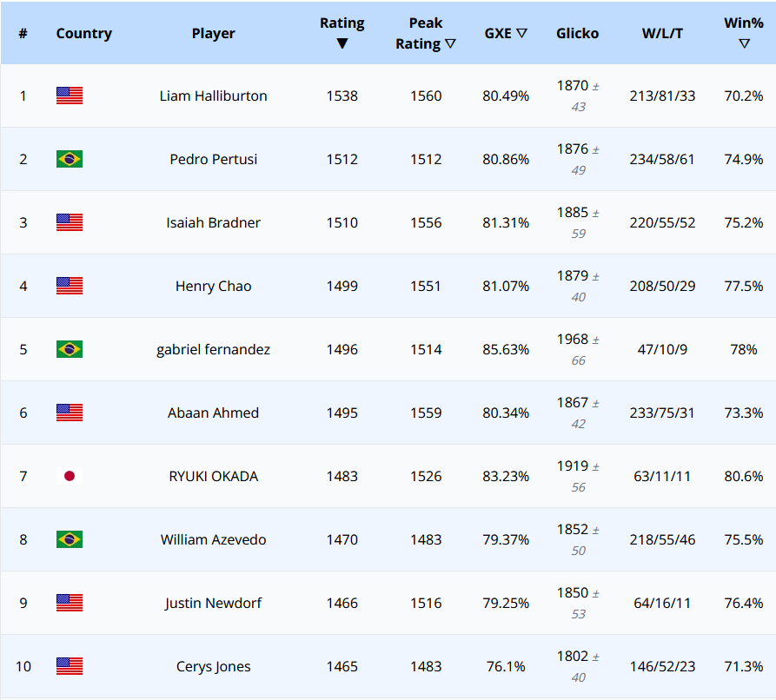Click the USA flag for Henry Chao
This screenshot has height=700, width=776.
pos(70,286)
